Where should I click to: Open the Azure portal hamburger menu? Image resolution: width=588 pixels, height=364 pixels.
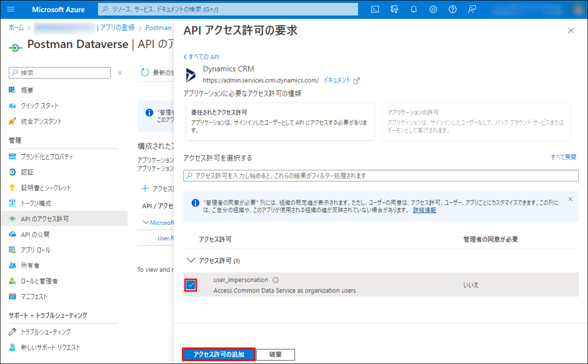tap(11, 9)
